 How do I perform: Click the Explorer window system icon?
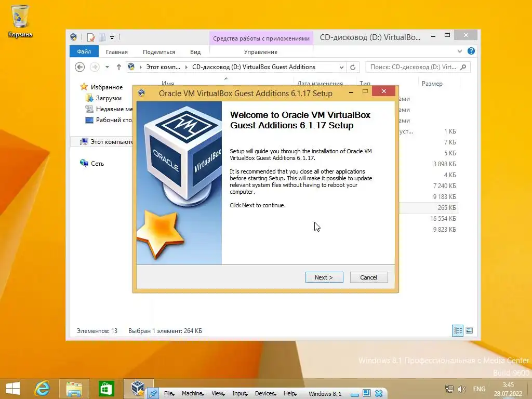74,37
